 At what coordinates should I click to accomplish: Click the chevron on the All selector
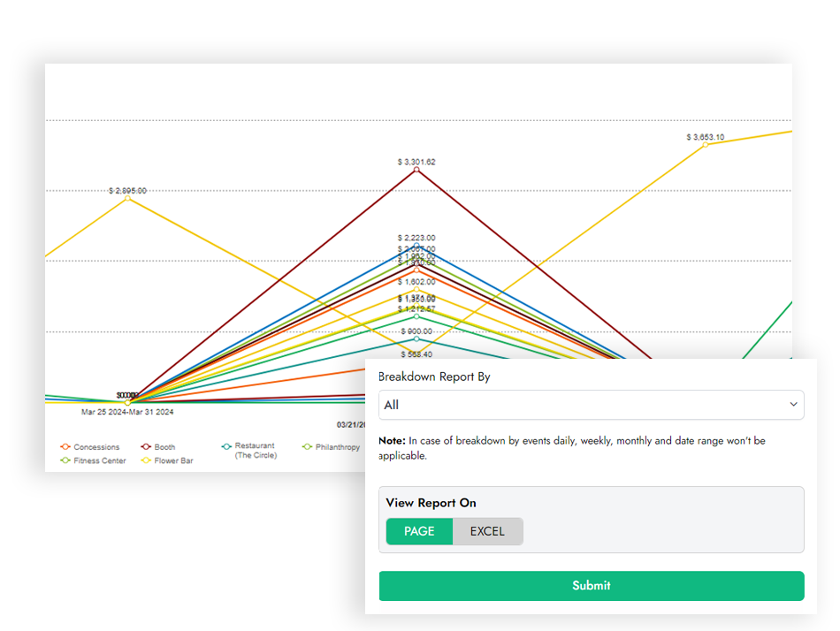(x=793, y=405)
